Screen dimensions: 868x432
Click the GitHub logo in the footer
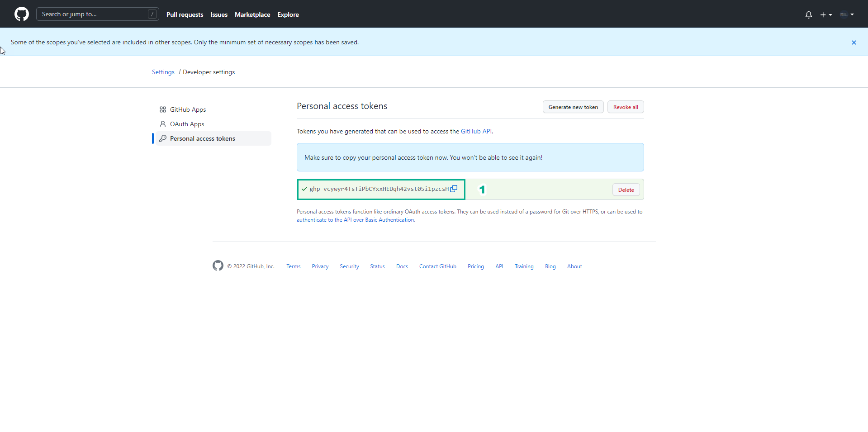click(x=218, y=266)
